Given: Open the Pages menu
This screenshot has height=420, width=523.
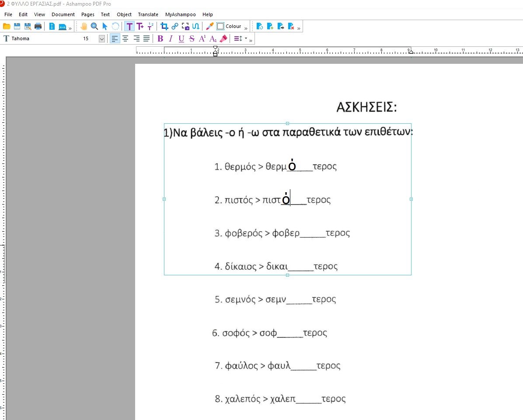Looking at the screenshot, I should click(88, 14).
